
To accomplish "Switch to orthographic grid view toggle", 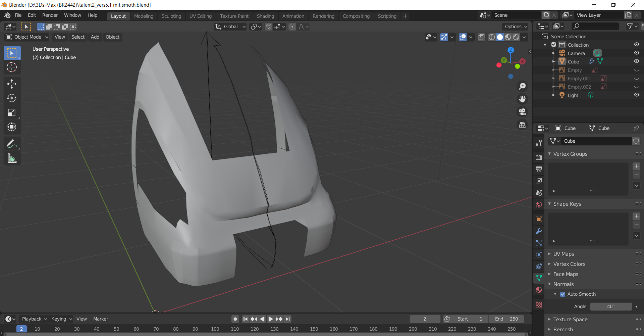I will (522, 125).
